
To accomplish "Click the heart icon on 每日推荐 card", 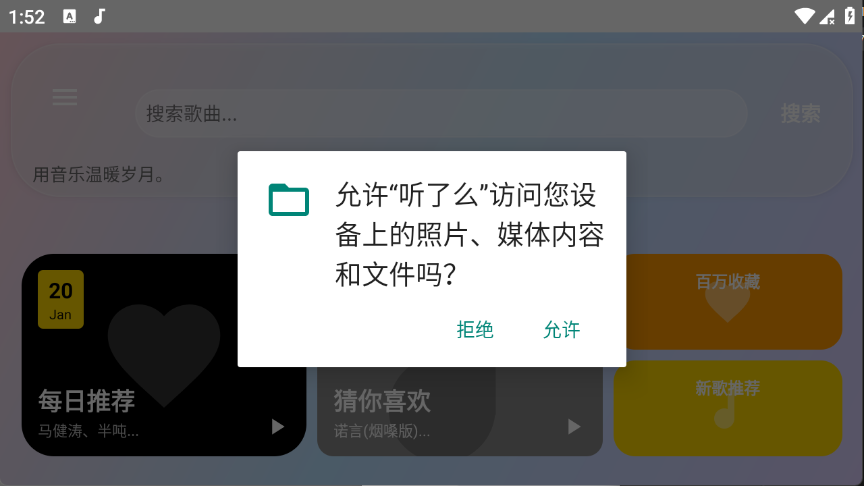I will 164,353.
